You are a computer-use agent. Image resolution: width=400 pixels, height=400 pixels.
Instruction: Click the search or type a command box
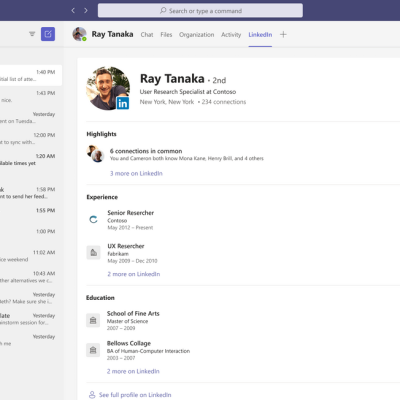click(200, 11)
